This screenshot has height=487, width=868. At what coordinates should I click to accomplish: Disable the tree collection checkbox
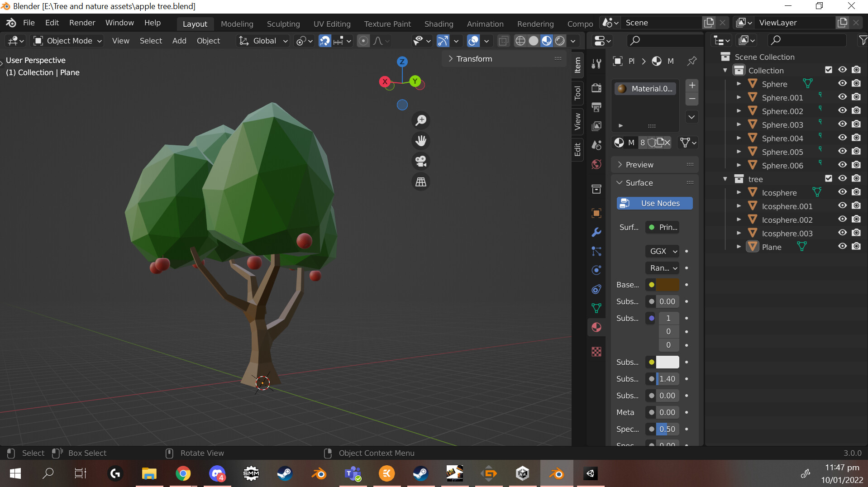point(829,178)
